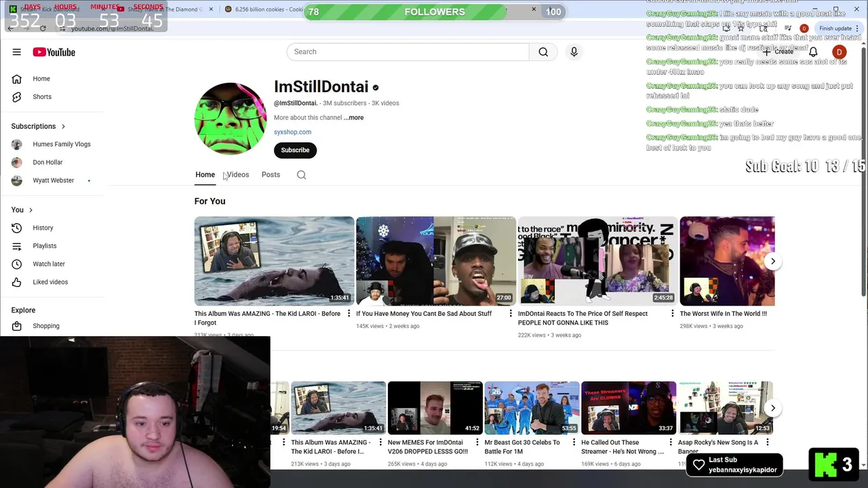
Task: Select the channel Home tab
Action: 205,175
